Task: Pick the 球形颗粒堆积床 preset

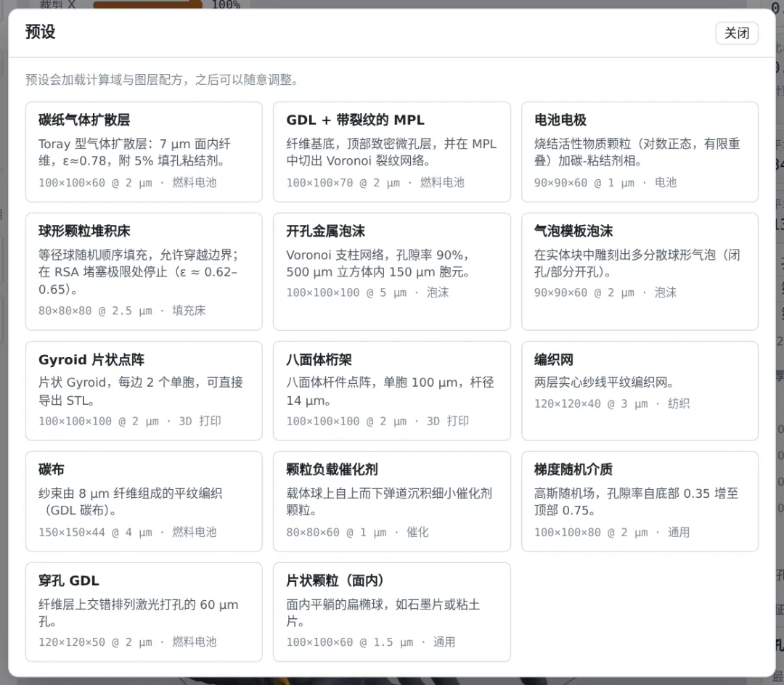Action: coord(144,271)
